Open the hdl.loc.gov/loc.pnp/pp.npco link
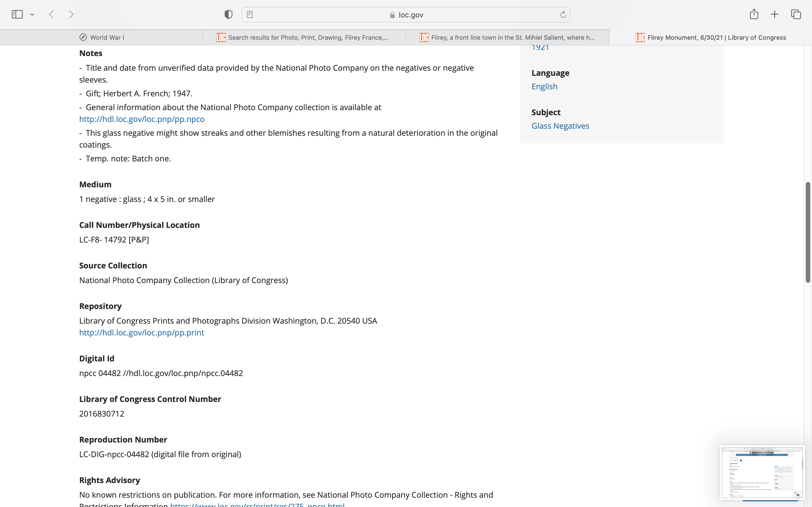The height and width of the screenshot is (507, 812). (142, 119)
